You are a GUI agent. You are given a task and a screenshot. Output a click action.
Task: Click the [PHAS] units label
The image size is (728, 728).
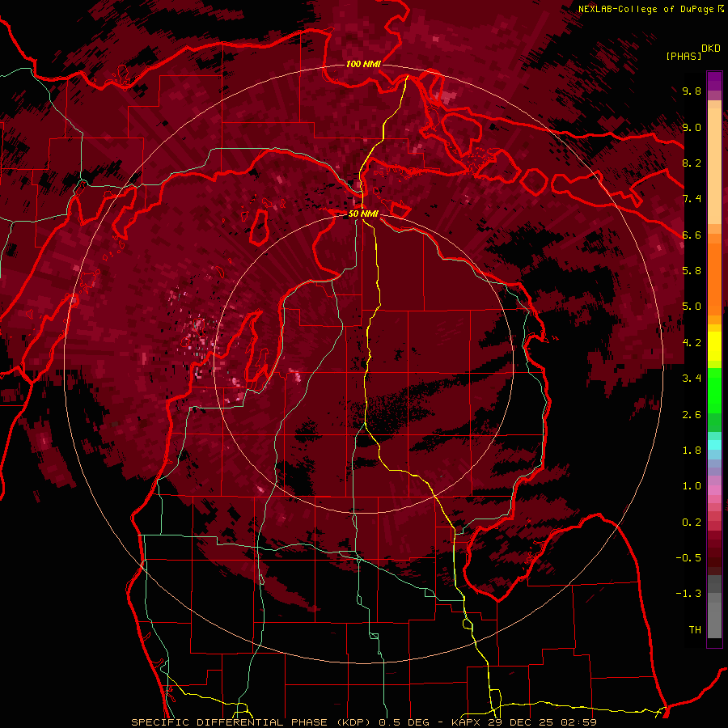click(x=684, y=57)
